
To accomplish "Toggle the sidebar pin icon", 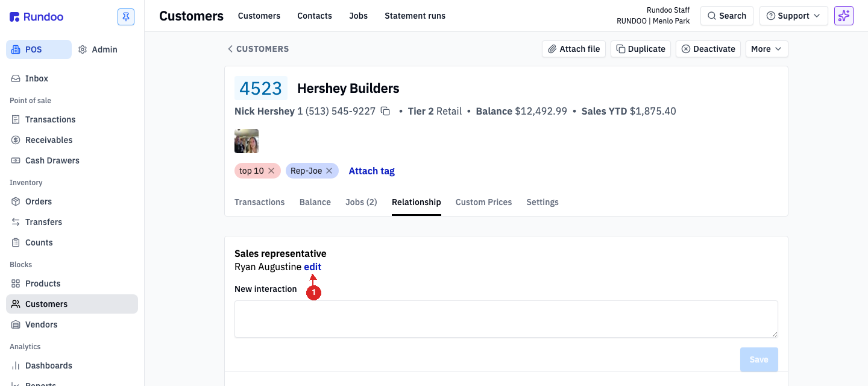I will point(126,17).
